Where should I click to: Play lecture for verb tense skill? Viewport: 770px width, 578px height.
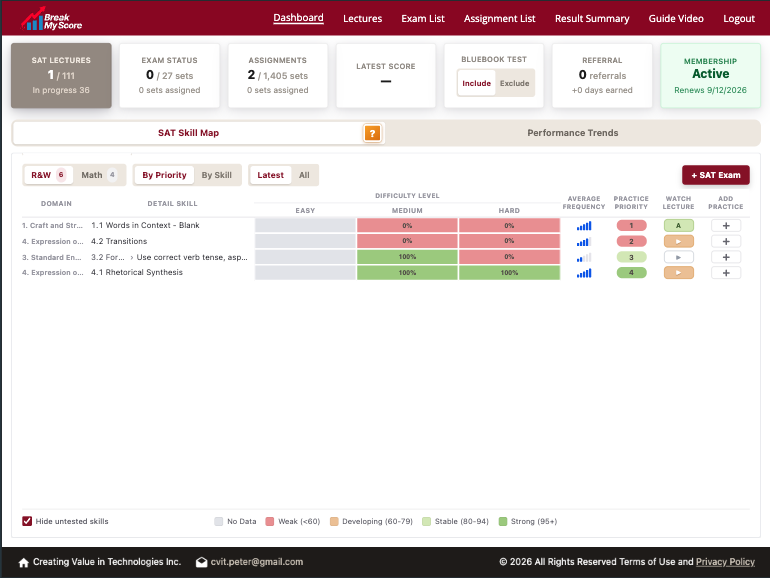(x=679, y=257)
